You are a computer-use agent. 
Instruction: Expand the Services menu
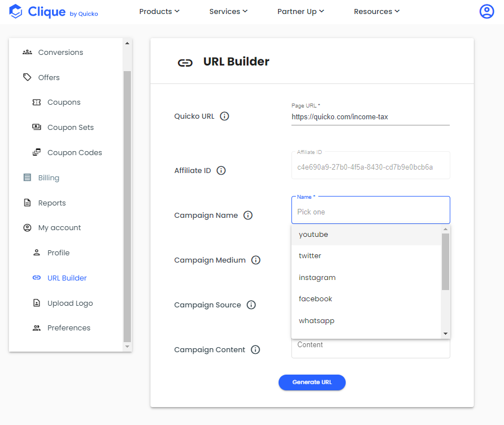228,12
